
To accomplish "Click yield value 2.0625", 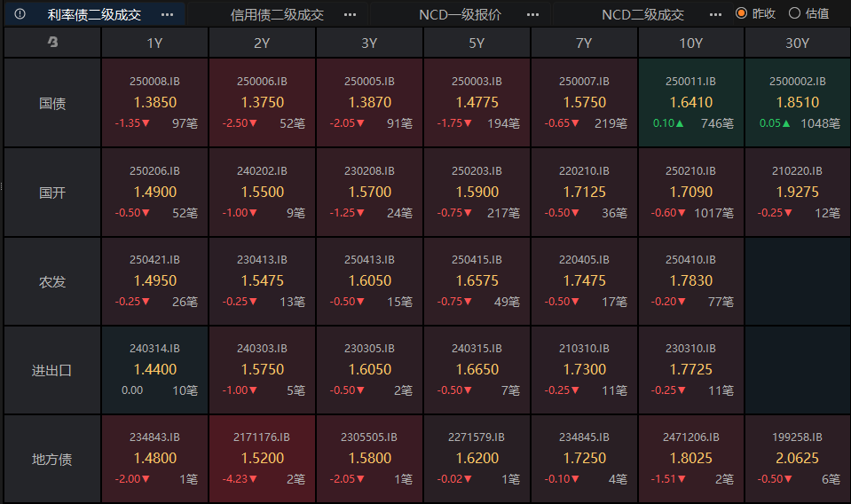I will [797, 459].
